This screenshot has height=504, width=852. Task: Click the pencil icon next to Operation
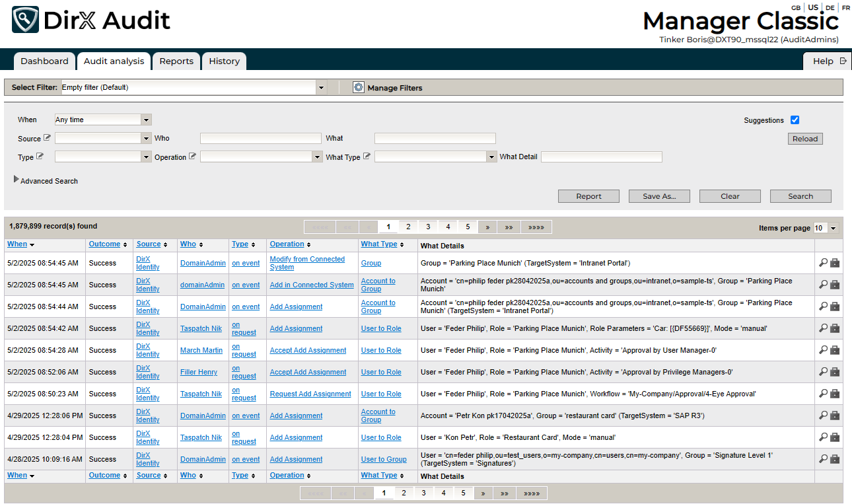coord(192,156)
